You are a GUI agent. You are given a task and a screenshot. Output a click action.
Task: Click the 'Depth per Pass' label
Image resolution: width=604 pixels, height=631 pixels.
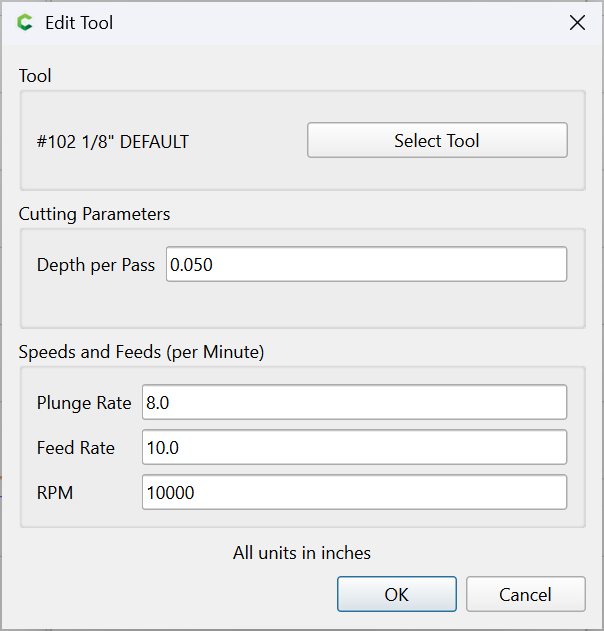click(x=96, y=265)
